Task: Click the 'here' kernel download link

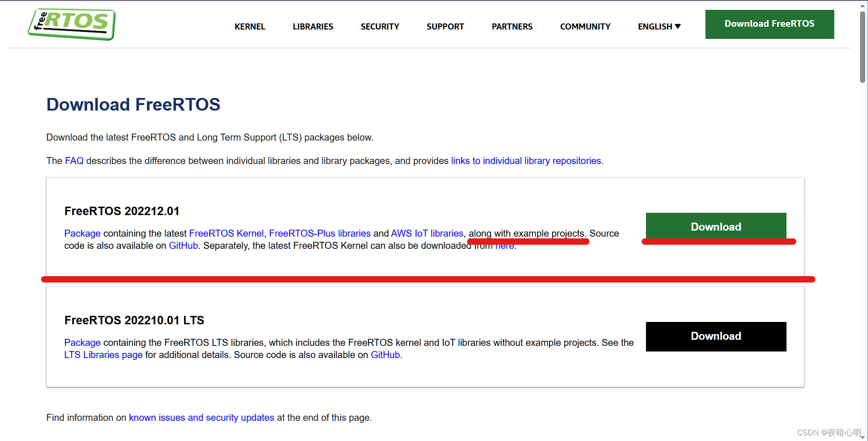Action: (x=504, y=246)
